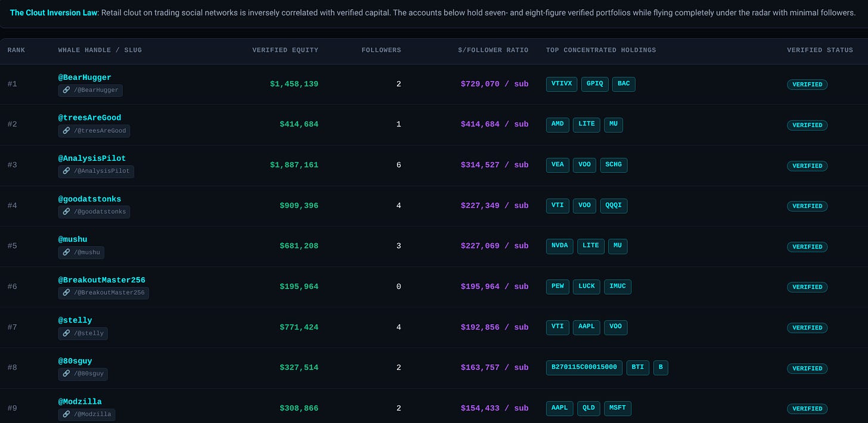
Task: Select the SCHG holding tag
Action: (x=613, y=165)
